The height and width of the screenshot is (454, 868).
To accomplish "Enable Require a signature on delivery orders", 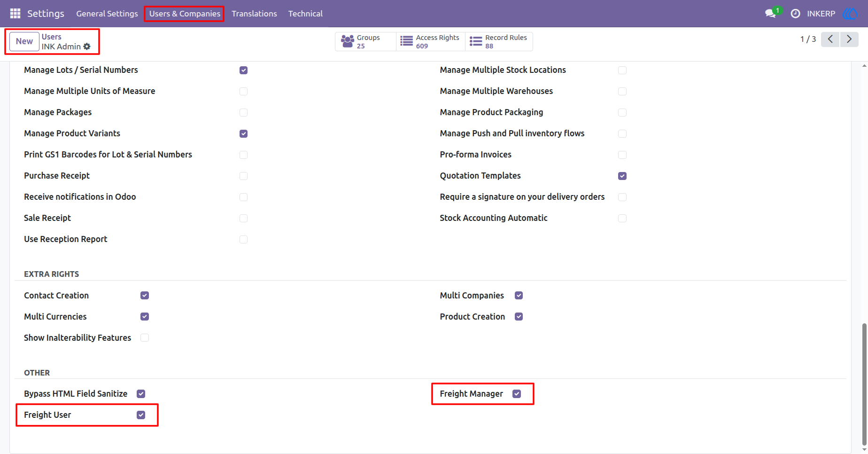I will 622,197.
